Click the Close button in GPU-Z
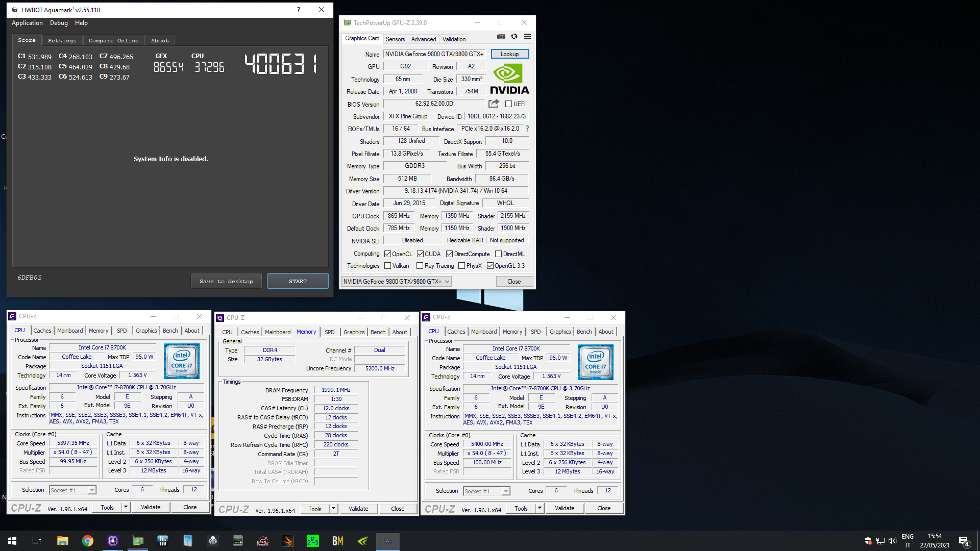The width and height of the screenshot is (980, 551). [514, 282]
